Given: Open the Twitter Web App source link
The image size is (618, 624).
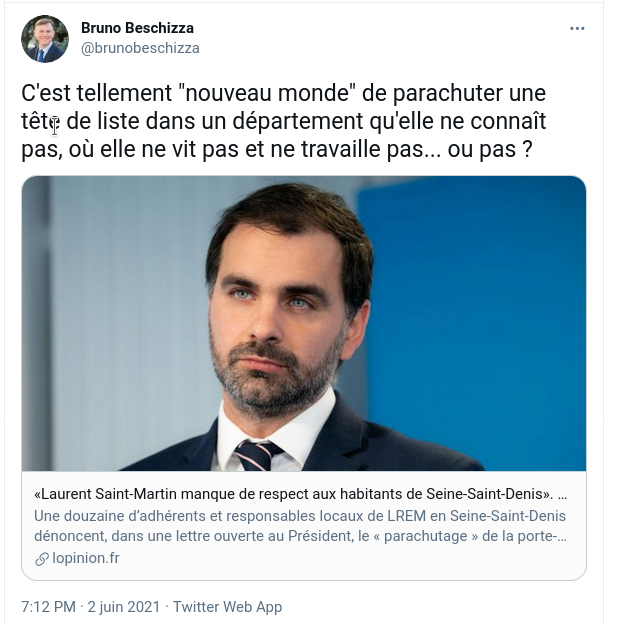Looking at the screenshot, I should 227,607.
